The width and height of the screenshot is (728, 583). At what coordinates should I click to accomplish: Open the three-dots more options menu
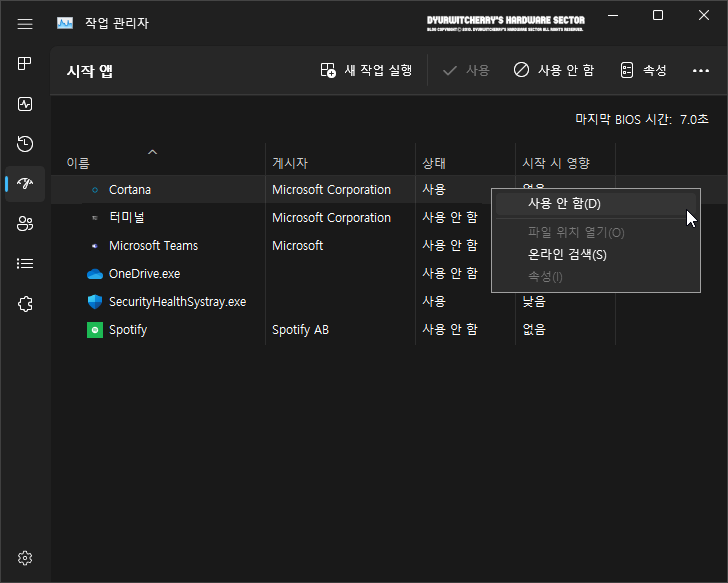point(701,71)
